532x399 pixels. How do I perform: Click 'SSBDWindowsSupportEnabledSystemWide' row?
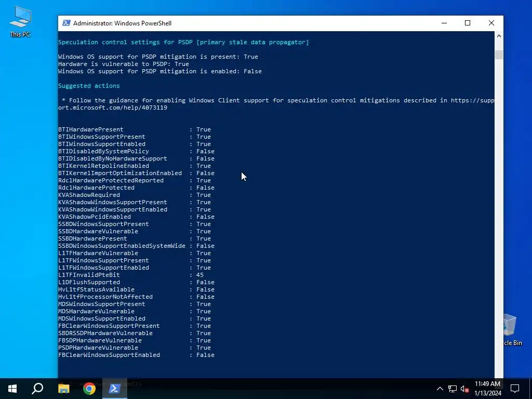(136, 246)
